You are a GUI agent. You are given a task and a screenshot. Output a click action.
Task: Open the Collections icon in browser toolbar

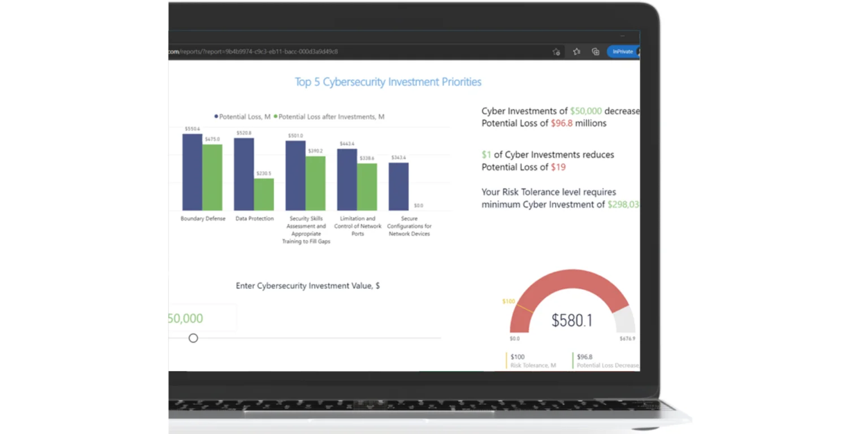(596, 51)
